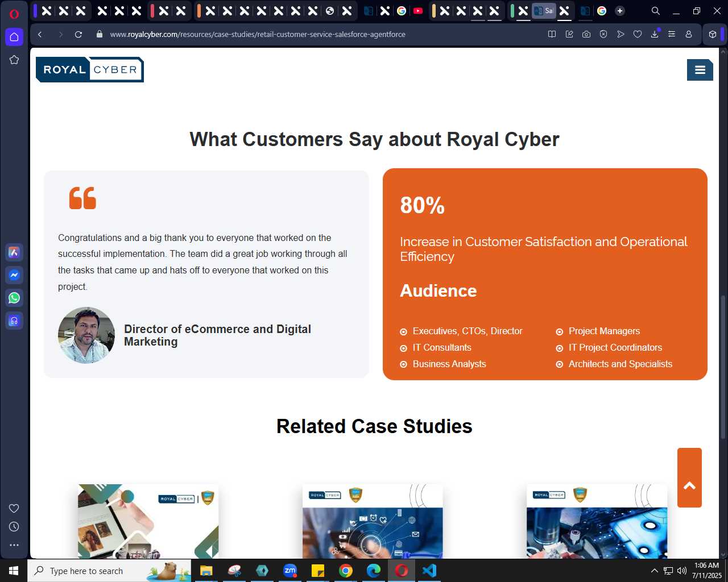728x582 pixels.
Task: Open Opera Flow send icon
Action: click(x=621, y=34)
